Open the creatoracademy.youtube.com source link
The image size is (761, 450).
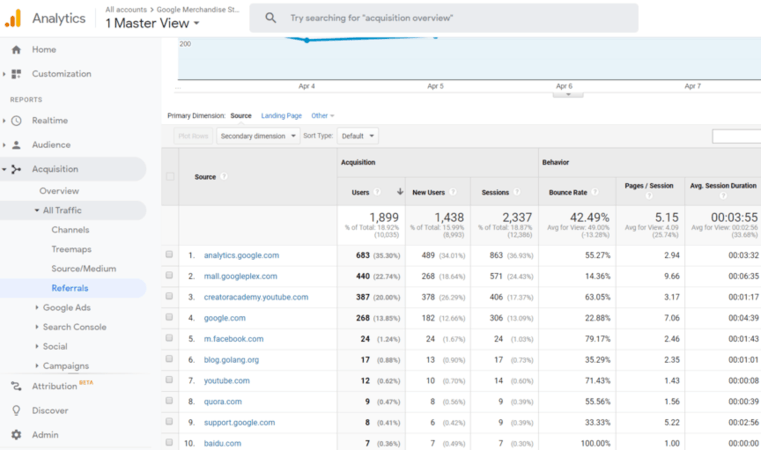point(256,297)
